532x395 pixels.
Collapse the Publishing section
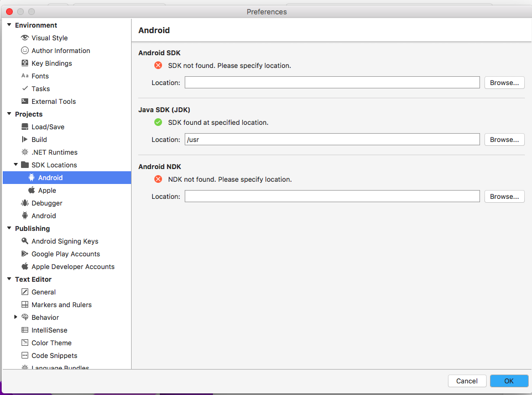(9, 228)
